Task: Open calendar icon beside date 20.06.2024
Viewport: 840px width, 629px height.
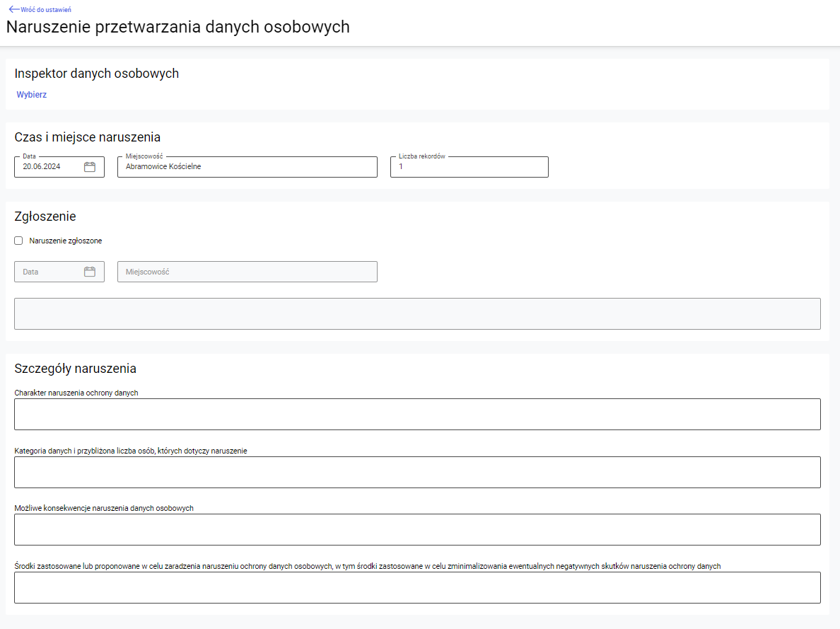Action: (90, 167)
